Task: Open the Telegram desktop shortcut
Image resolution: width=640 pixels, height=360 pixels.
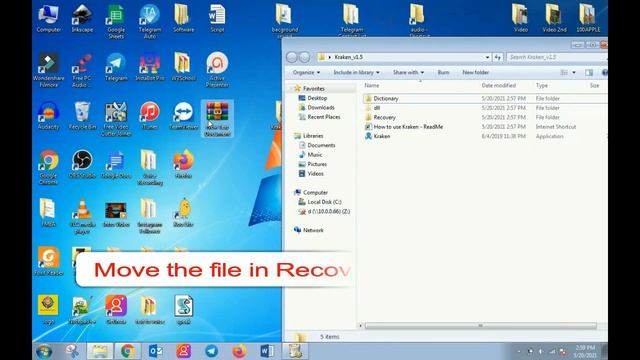Action: coord(116,67)
